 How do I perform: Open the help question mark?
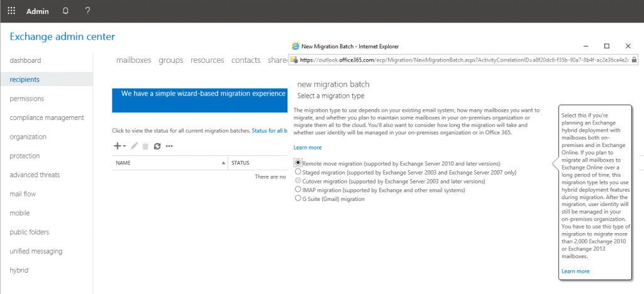tap(87, 11)
